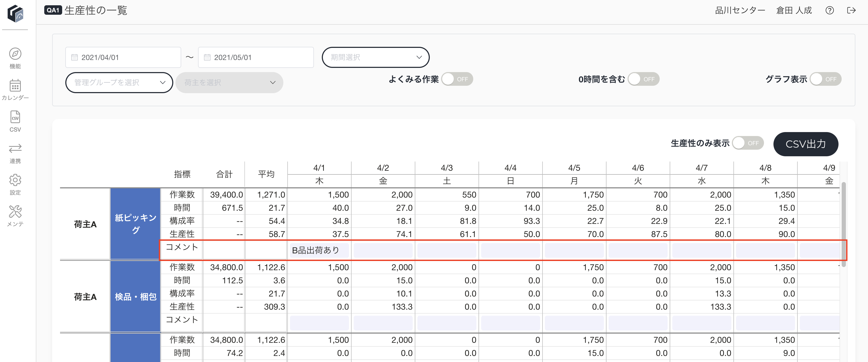Viewport: 868px width, 362px height.
Task: Open the 機能 compass icon
Action: point(15,54)
